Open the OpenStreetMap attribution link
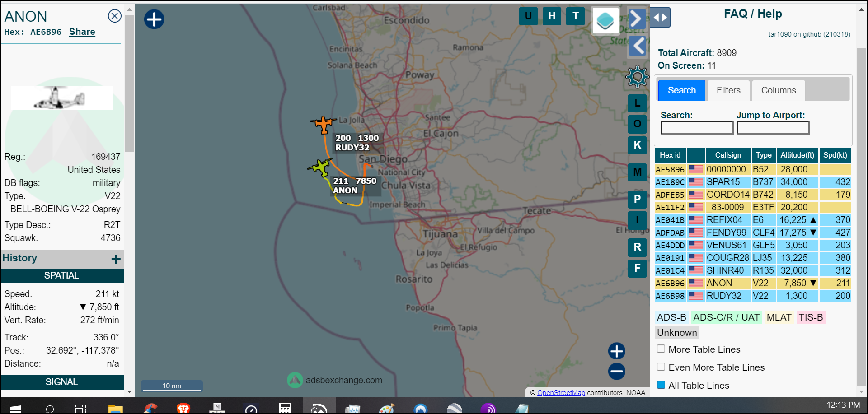The height and width of the screenshot is (414, 868). click(x=561, y=393)
